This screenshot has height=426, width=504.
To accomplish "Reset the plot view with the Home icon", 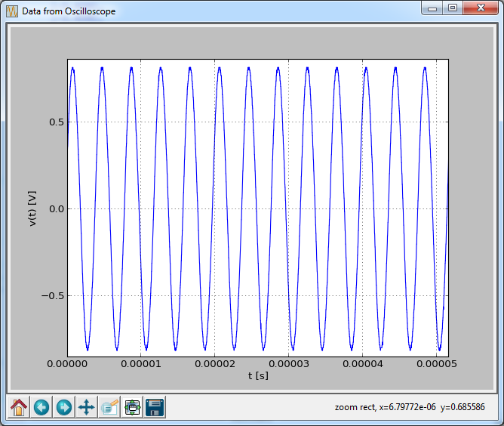I will pos(19,407).
